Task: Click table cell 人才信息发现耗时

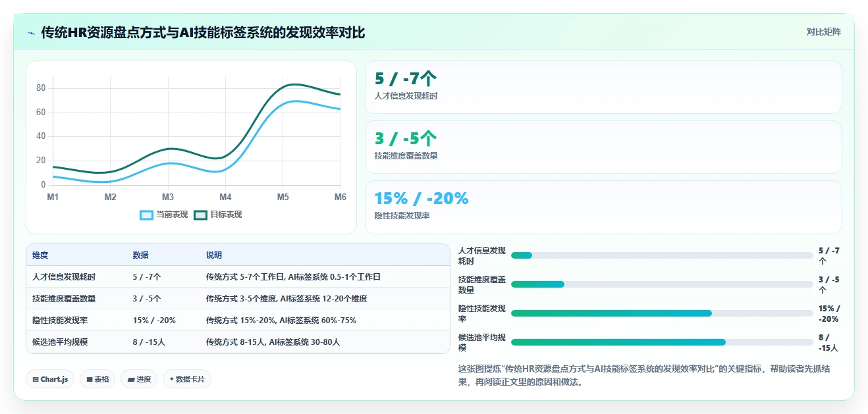Action: 64,277
